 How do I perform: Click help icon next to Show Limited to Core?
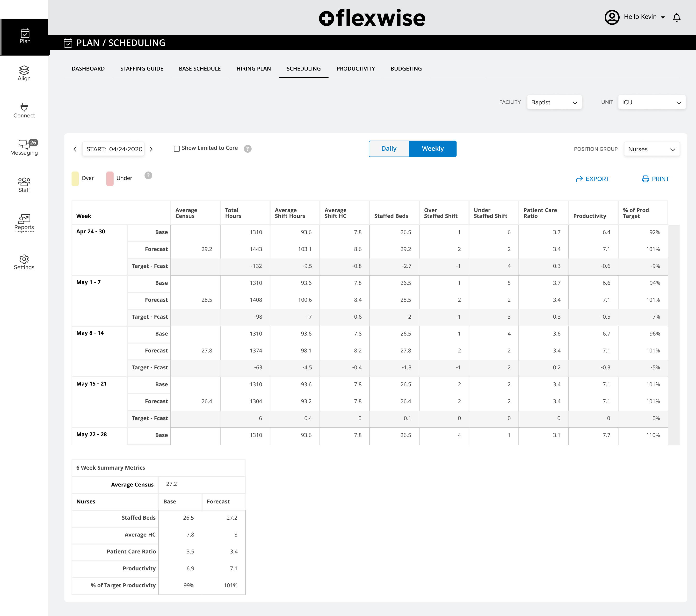tap(247, 149)
